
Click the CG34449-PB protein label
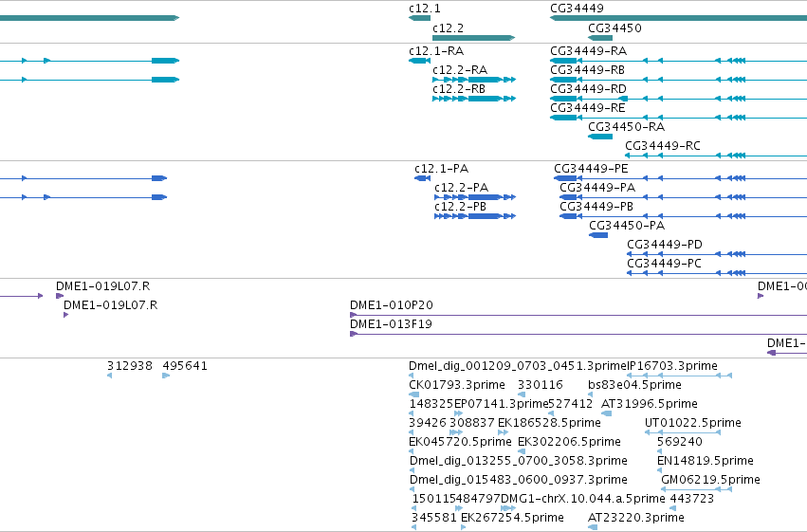point(596,207)
